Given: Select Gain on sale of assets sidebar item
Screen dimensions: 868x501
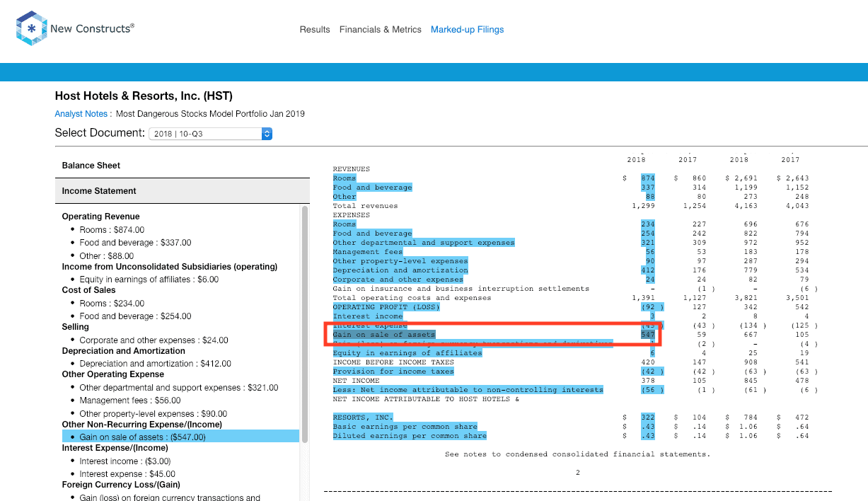Looking at the screenshot, I should tap(180, 437).
